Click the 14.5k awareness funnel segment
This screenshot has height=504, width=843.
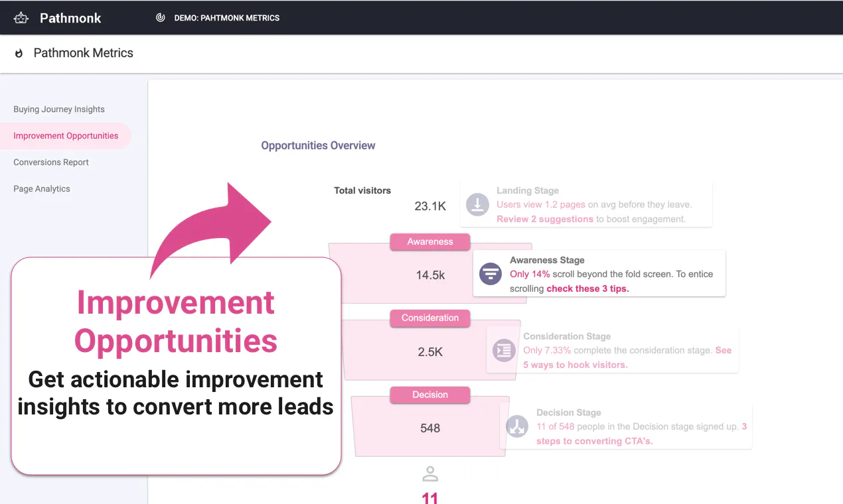coord(430,275)
